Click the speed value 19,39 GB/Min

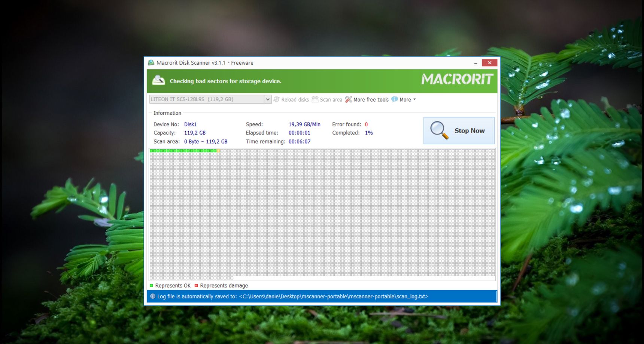pos(304,124)
